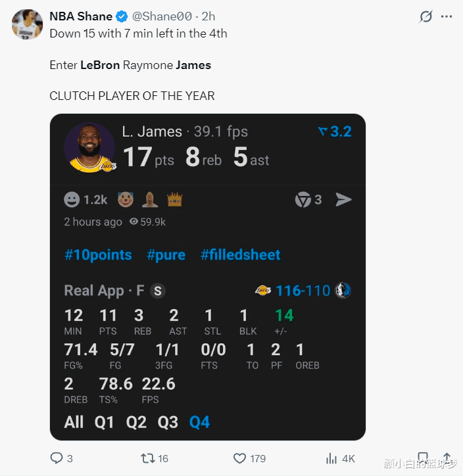Click the repost icon
463x476 pixels.
click(149, 458)
